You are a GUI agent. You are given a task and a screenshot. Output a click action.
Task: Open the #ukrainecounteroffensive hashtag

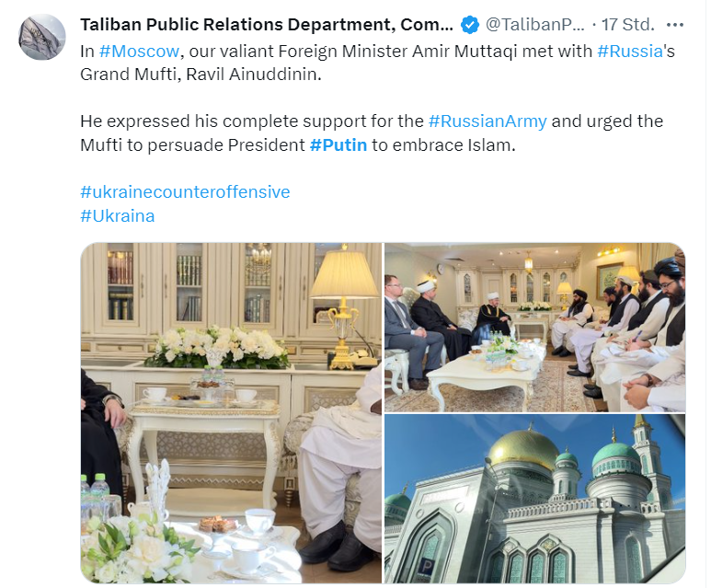coord(185,192)
